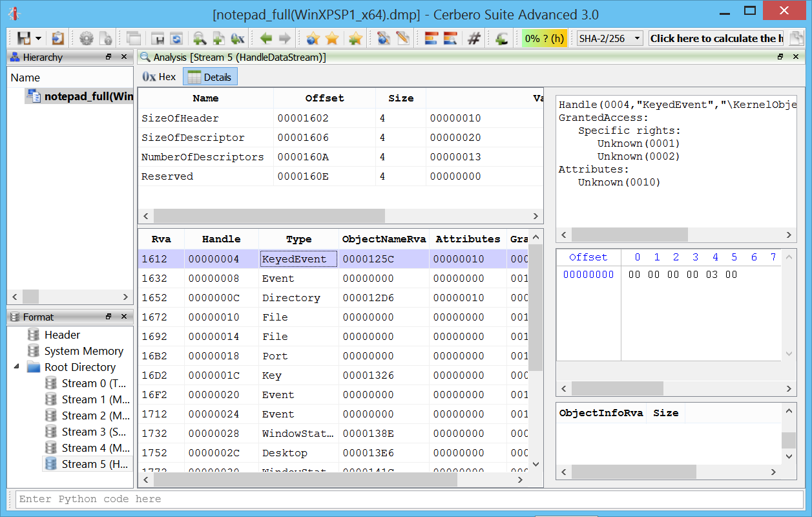Screen dimensions: 812x517
Task: Click the green plus 0x hex icon
Action: point(238,38)
